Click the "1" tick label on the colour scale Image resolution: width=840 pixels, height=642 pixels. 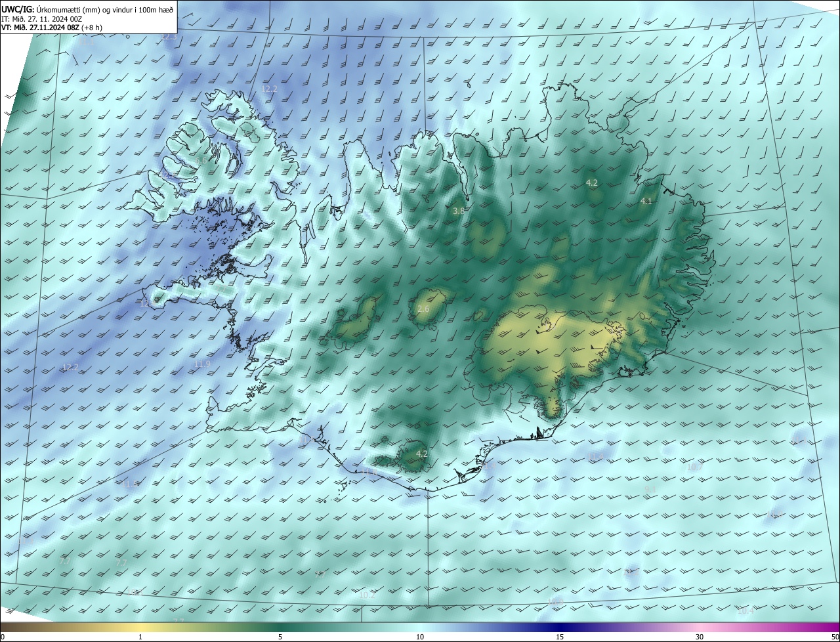coord(140,637)
